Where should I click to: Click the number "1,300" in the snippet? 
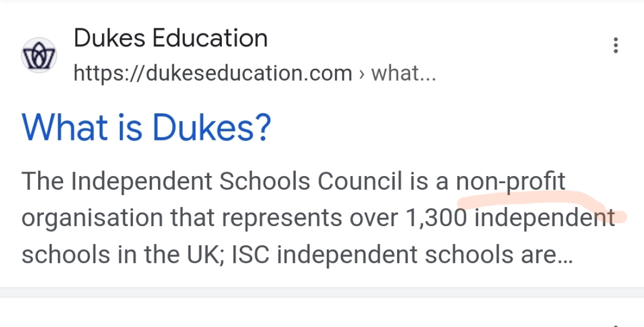click(x=436, y=219)
